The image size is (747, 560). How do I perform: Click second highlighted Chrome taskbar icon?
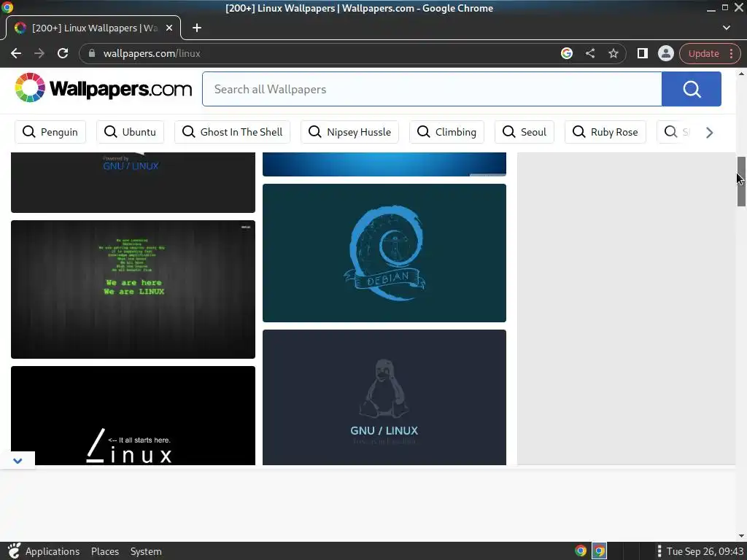(600, 551)
